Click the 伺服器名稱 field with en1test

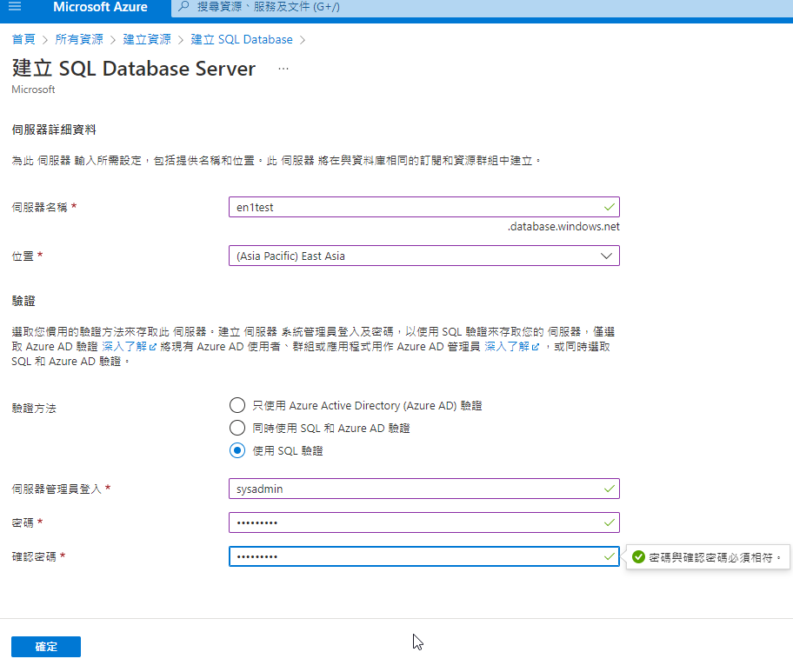423,207
